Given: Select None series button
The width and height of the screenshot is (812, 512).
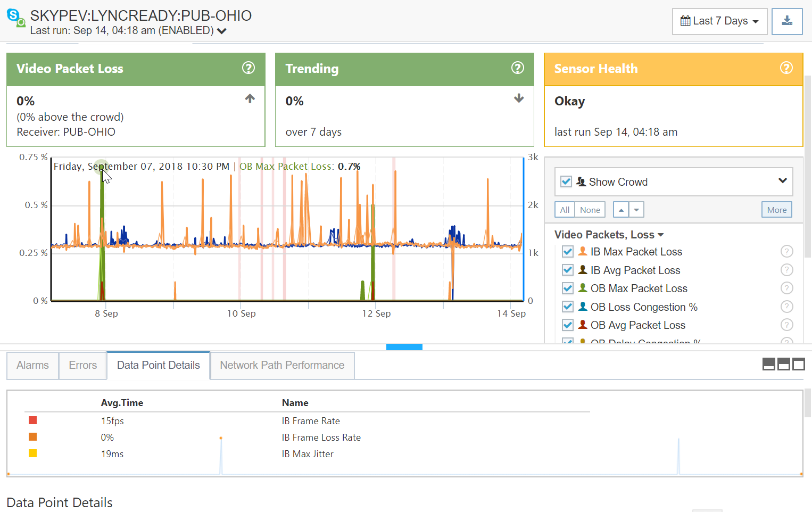Looking at the screenshot, I should point(590,210).
